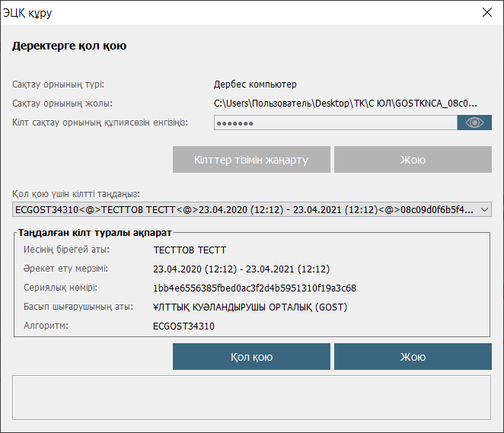The width and height of the screenshot is (504, 433).
Task: Close the ЭЦҚ құру dialog window
Action: [x=487, y=12]
